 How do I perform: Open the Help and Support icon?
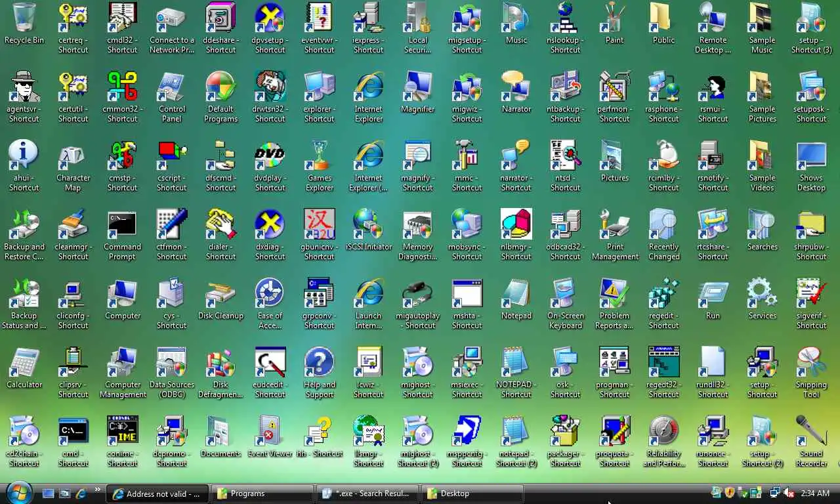click(320, 362)
